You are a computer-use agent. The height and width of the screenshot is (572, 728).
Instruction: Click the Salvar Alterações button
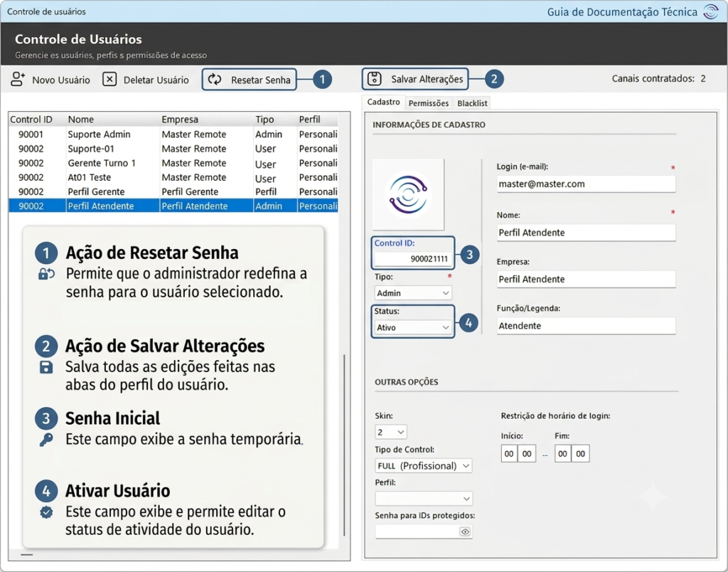(415, 79)
